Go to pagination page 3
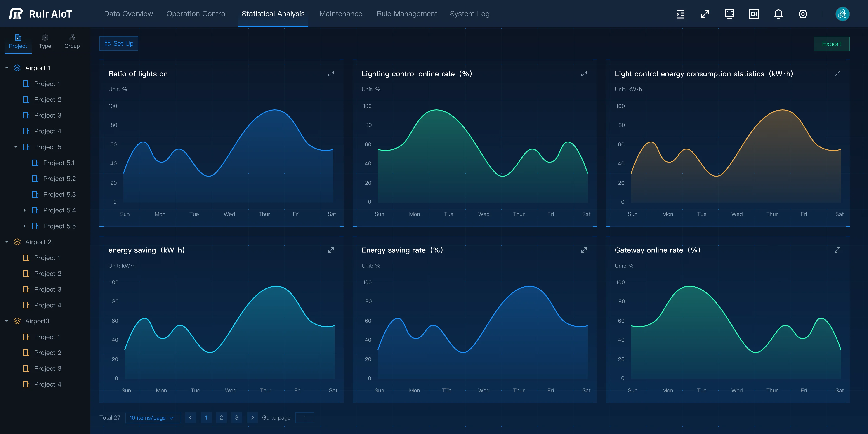Screen dimensions: 868x434 click(236, 418)
